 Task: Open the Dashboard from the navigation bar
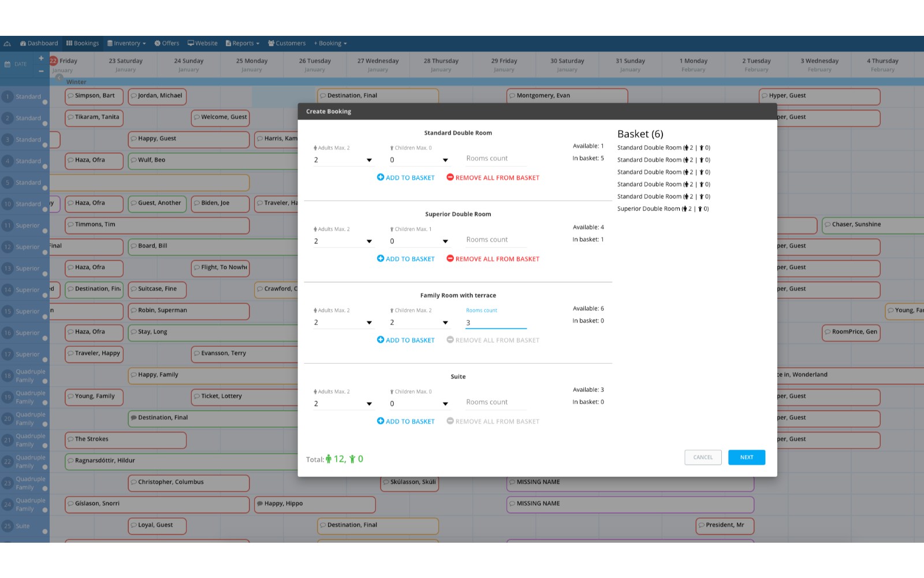40,43
